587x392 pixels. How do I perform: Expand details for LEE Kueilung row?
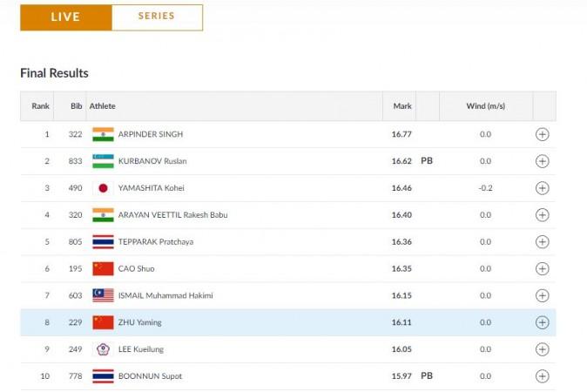pyautogui.click(x=542, y=349)
